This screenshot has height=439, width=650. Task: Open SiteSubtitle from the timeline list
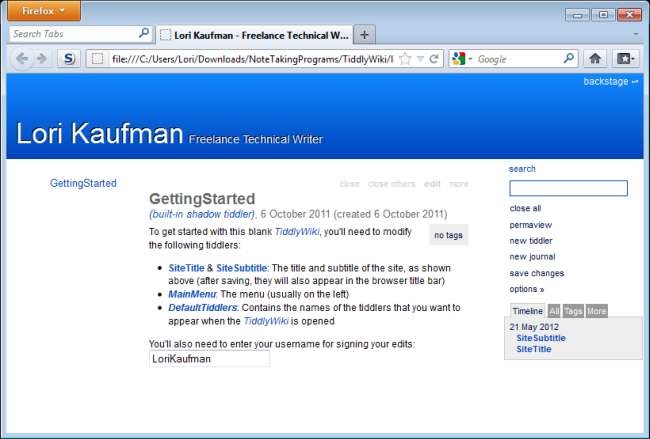tap(541, 338)
